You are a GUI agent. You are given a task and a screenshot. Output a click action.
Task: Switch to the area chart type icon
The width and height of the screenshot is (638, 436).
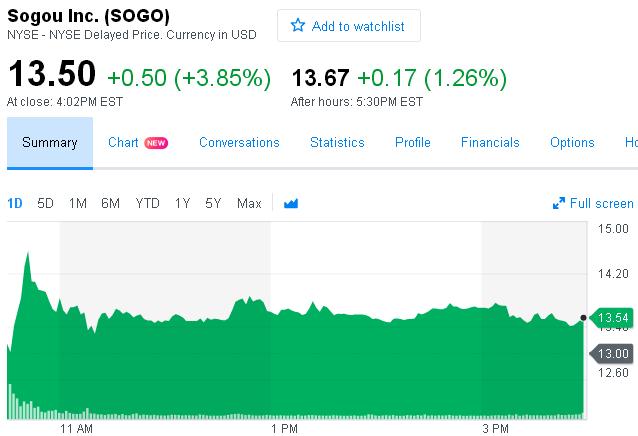click(291, 203)
